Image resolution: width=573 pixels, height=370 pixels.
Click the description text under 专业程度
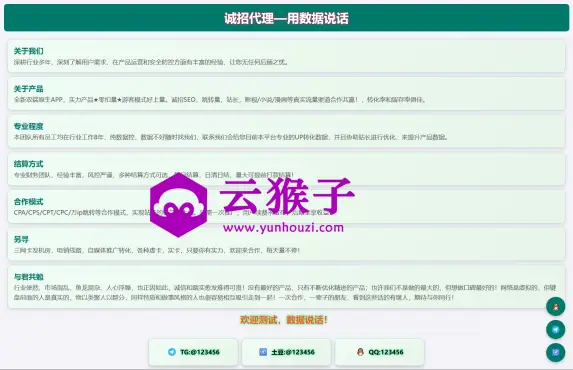(x=231, y=137)
